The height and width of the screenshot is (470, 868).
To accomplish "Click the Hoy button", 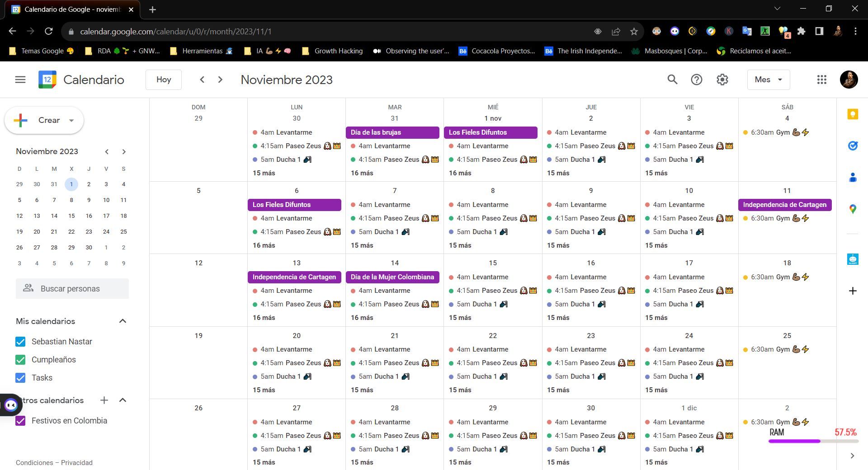I will [x=164, y=80].
